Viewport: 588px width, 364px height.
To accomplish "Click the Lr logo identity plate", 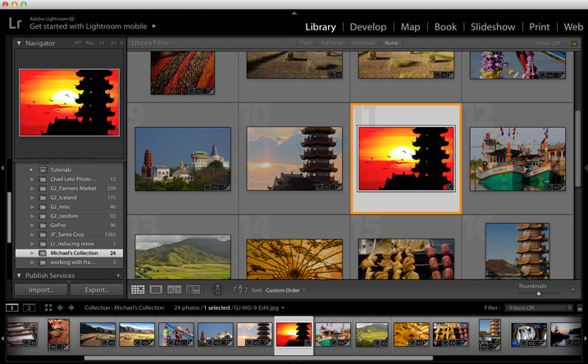I will pyautogui.click(x=15, y=23).
